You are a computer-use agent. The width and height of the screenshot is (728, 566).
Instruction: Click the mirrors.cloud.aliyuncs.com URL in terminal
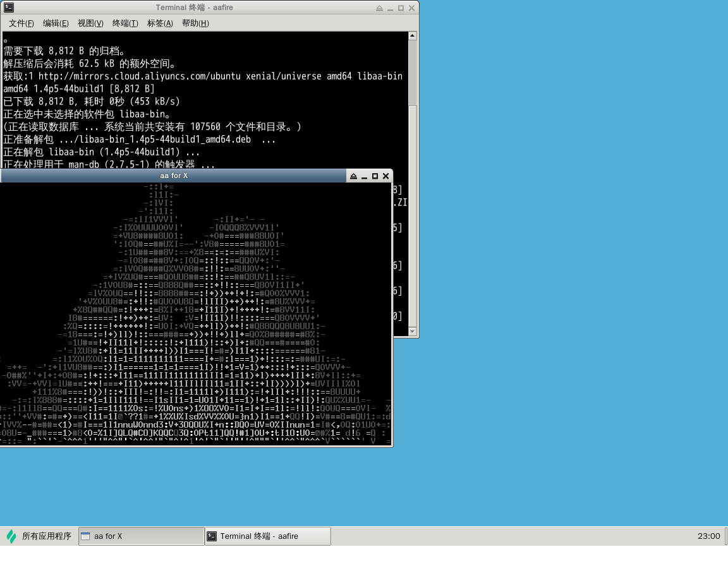click(139, 76)
